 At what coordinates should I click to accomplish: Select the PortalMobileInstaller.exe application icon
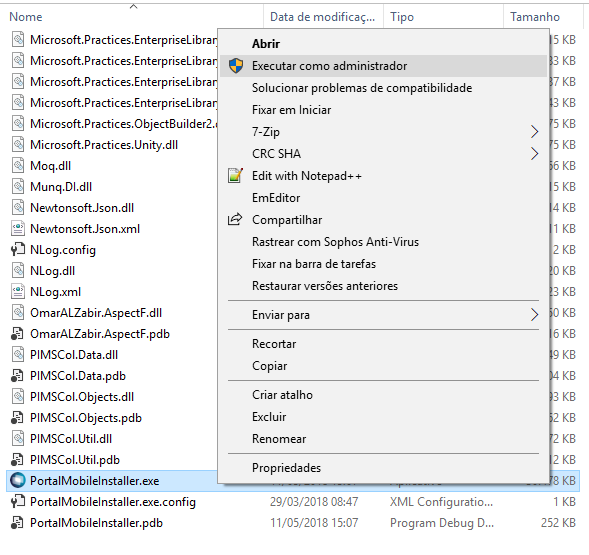click(x=17, y=481)
